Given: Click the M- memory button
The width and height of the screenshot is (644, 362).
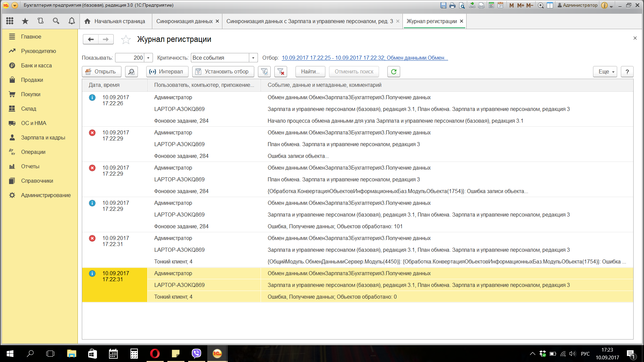Looking at the screenshot, I should tap(530, 5).
